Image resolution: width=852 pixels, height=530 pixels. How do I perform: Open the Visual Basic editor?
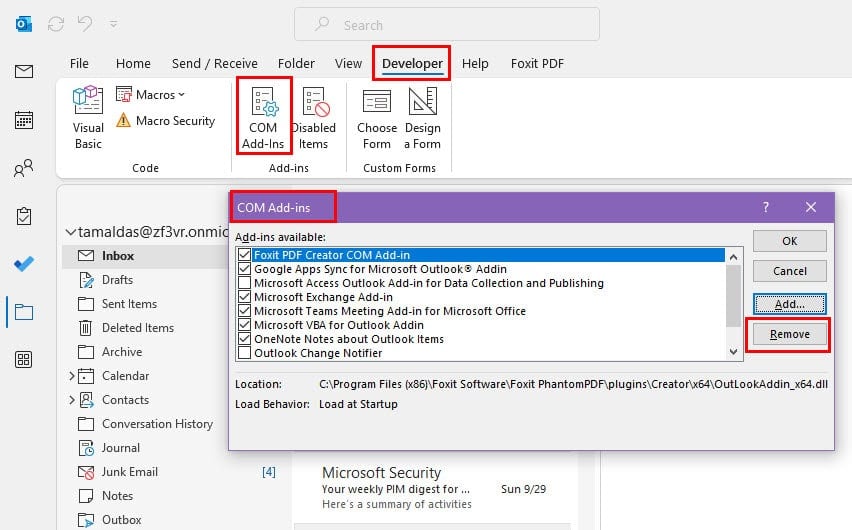[88, 117]
